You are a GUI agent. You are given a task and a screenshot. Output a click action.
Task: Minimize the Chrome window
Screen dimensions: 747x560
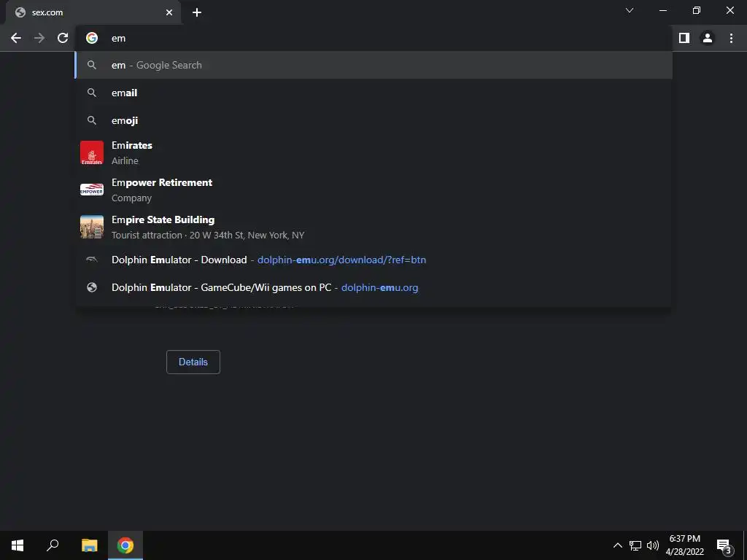pyautogui.click(x=663, y=10)
